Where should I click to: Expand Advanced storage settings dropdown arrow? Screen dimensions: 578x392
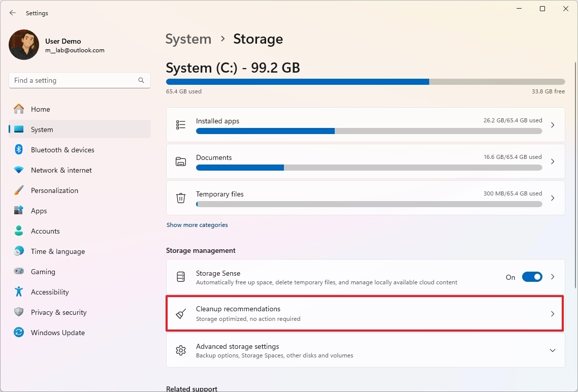553,350
